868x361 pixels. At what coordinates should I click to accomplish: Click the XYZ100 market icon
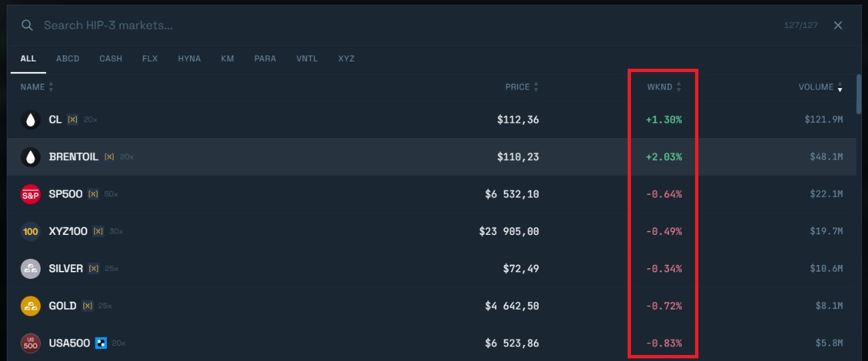point(30,232)
